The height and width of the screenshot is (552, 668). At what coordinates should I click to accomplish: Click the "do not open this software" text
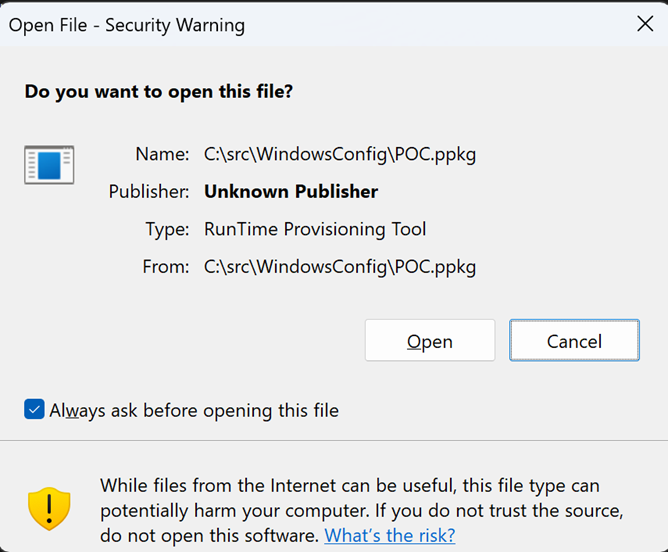[209, 535]
